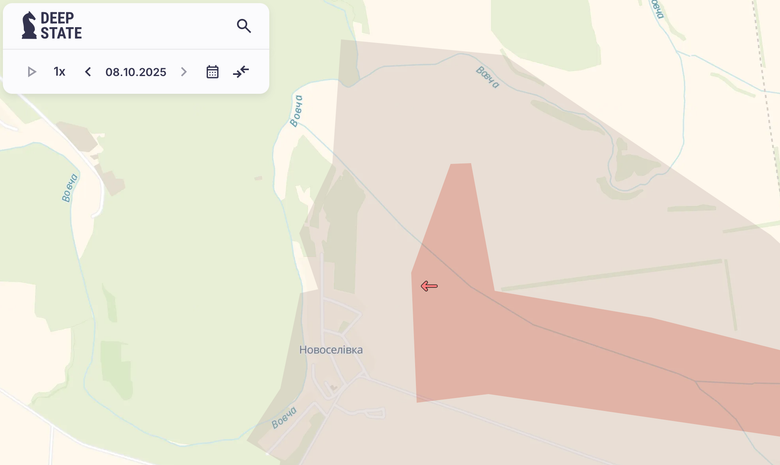Go to the previous date

(x=88, y=72)
